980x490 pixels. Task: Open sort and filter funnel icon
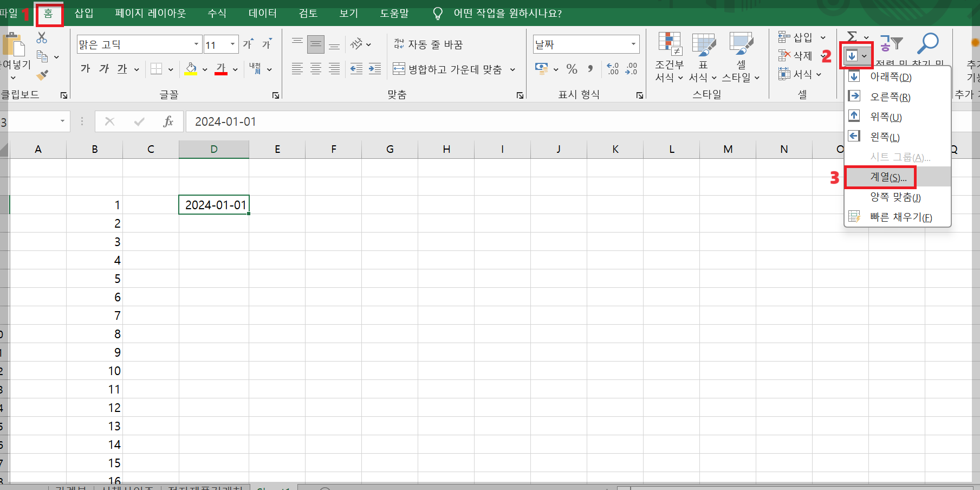point(891,43)
